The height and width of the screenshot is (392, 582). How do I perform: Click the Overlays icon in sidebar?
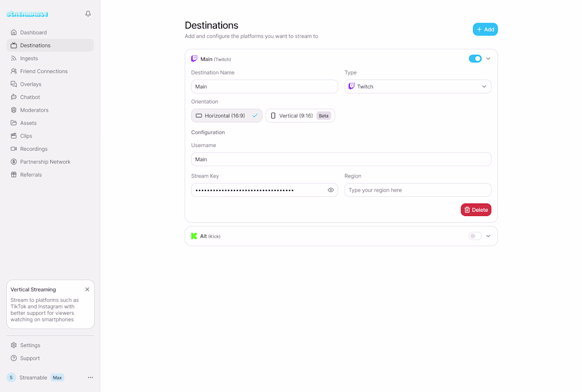click(x=14, y=84)
